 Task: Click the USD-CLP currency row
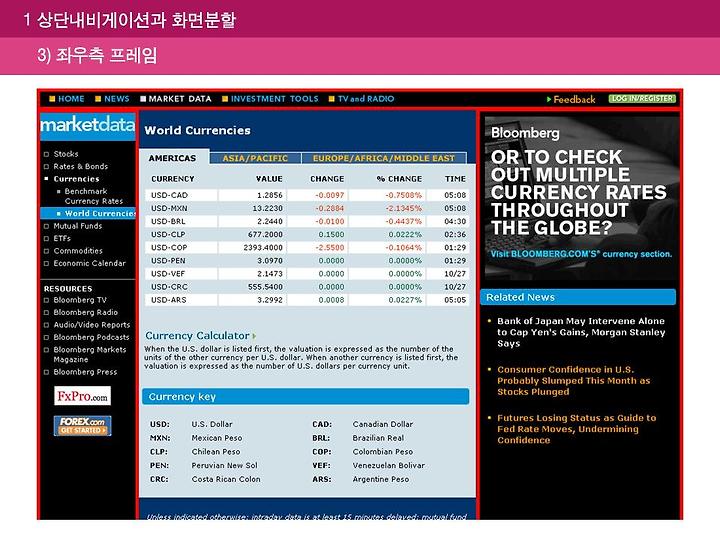point(307,234)
